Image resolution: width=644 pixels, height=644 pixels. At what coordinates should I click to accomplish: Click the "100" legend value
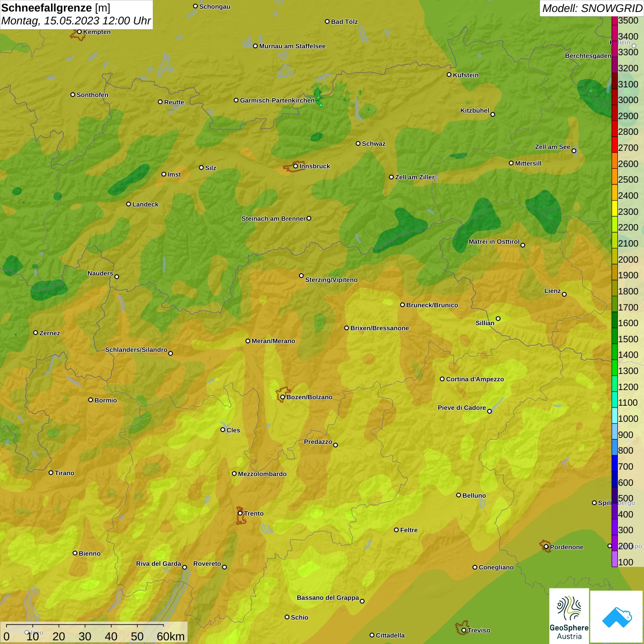tap(626, 562)
